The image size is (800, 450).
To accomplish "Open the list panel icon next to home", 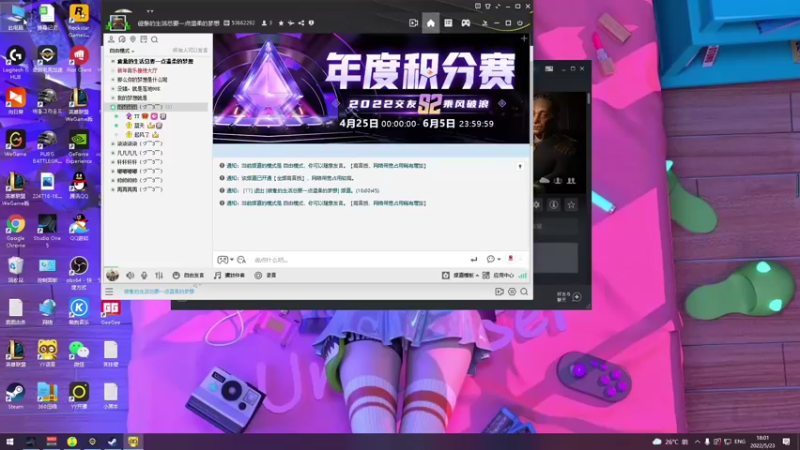I will coord(448,23).
